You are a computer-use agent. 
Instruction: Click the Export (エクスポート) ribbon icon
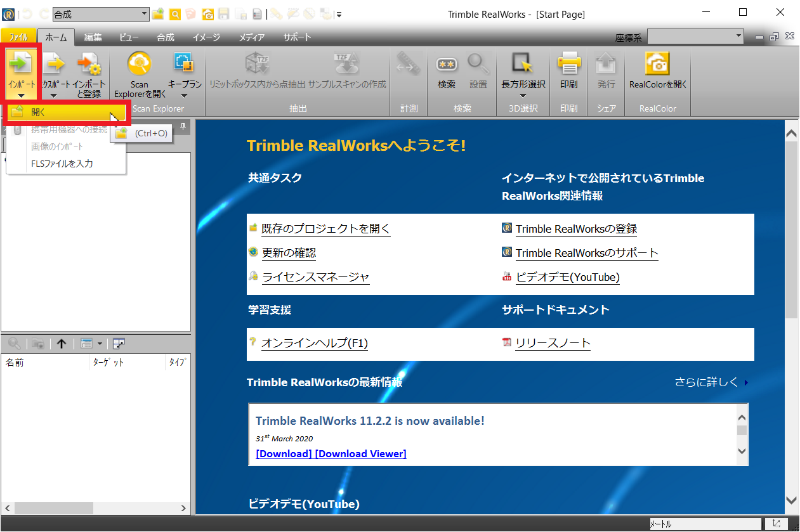tap(54, 63)
